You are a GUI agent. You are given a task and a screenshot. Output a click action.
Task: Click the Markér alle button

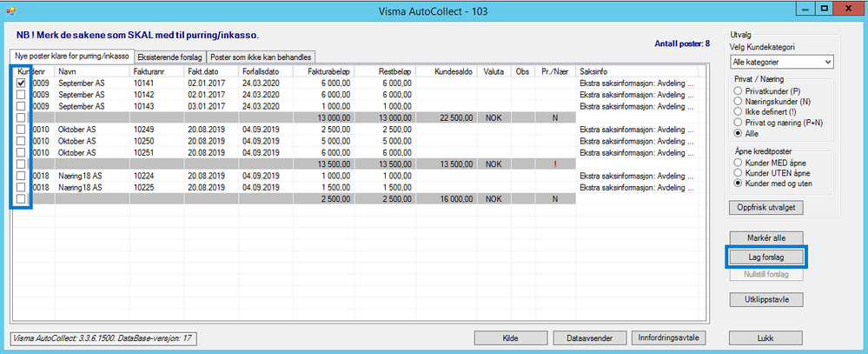click(x=766, y=237)
